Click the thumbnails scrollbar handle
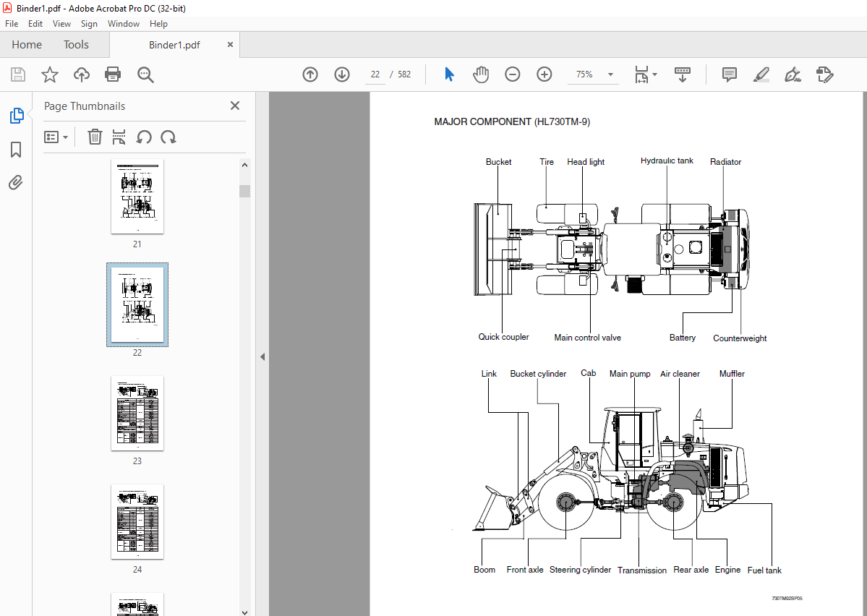The width and height of the screenshot is (867, 616). click(245, 191)
